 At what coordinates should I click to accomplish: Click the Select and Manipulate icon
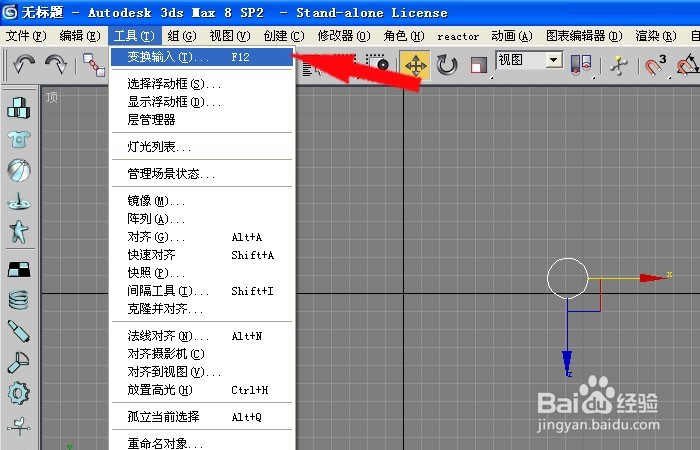pos(619,66)
